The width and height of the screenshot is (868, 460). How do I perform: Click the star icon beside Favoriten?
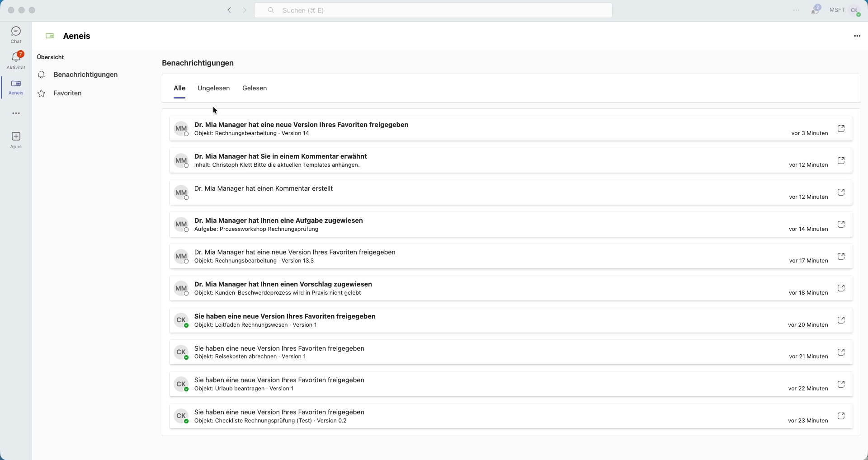pos(42,94)
